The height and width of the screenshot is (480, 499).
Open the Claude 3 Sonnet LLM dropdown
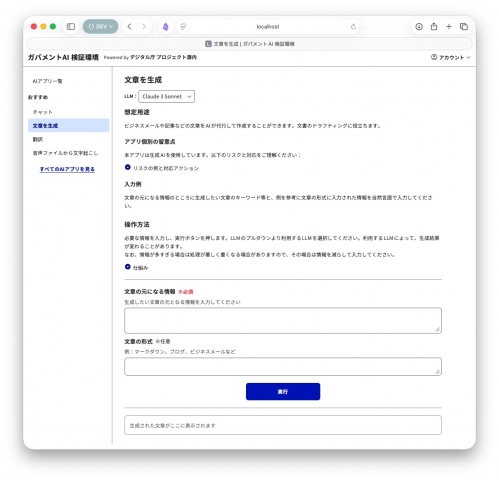pyautogui.click(x=166, y=96)
